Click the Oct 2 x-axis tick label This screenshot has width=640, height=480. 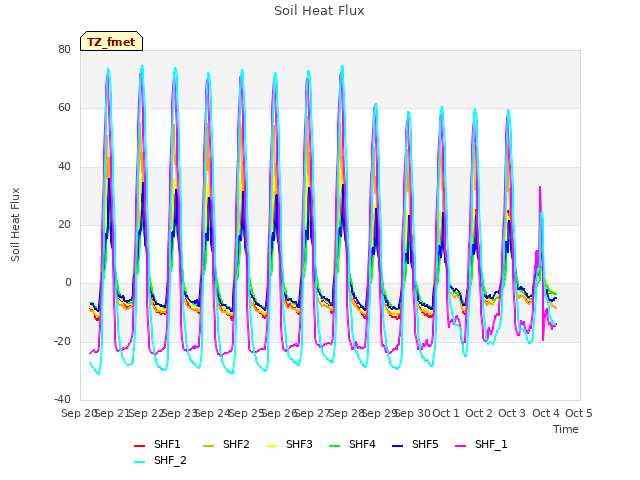click(479, 413)
